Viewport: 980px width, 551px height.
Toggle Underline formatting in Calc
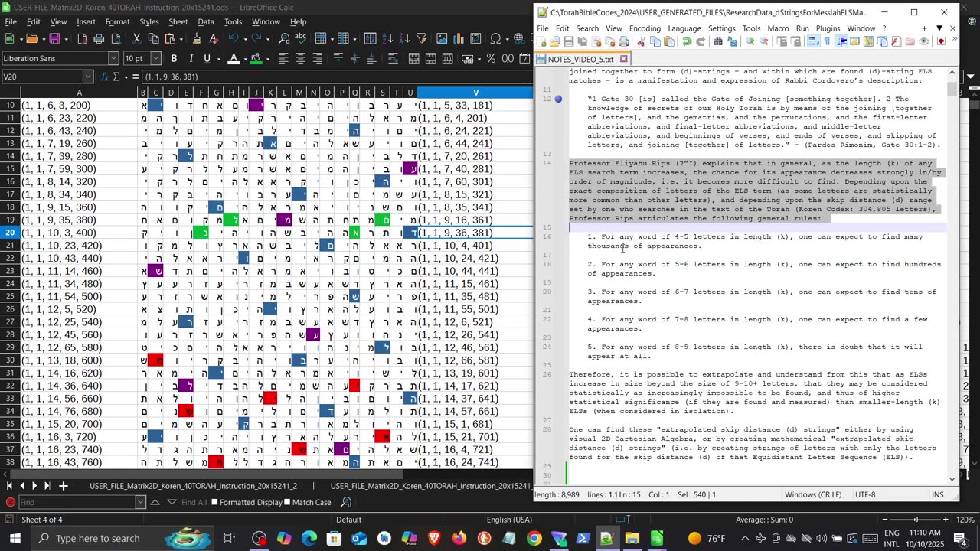[x=207, y=58]
